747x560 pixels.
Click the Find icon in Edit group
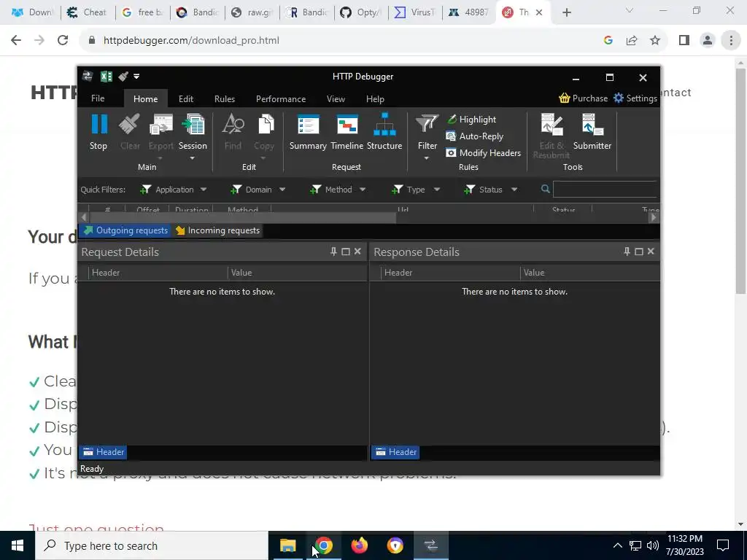coord(233,124)
